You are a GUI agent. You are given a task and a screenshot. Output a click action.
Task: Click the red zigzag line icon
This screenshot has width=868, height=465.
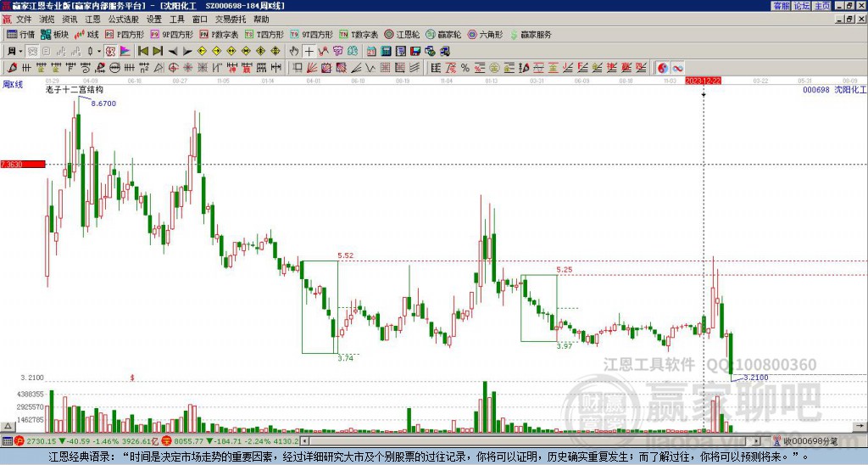(323, 52)
